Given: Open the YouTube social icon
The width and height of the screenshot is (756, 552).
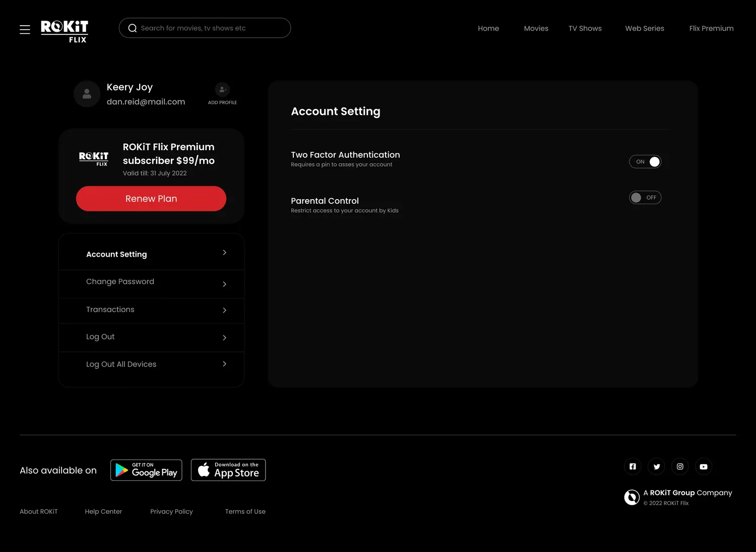Looking at the screenshot, I should [x=704, y=467].
